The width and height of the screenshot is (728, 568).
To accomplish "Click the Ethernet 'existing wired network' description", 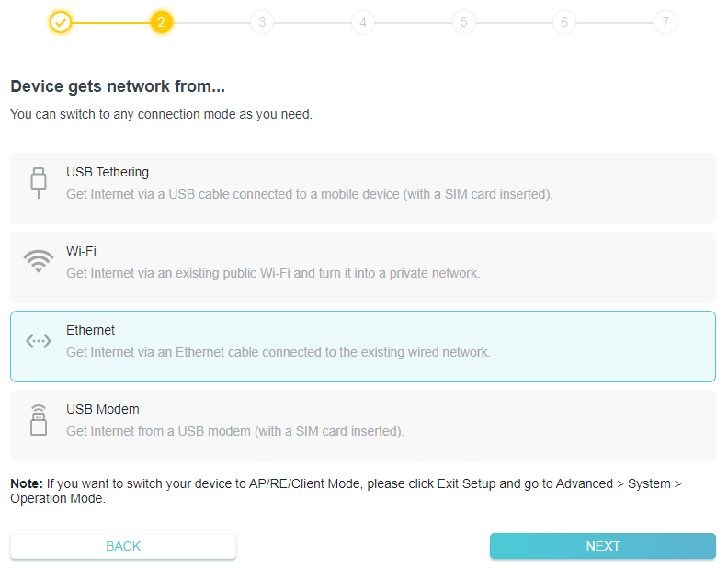I will (279, 352).
